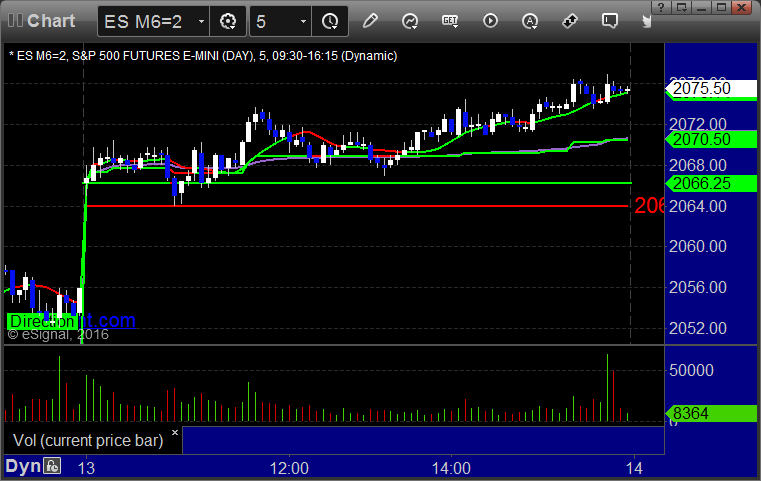
Task: Click the 2052.00 price axis label
Action: click(x=697, y=329)
